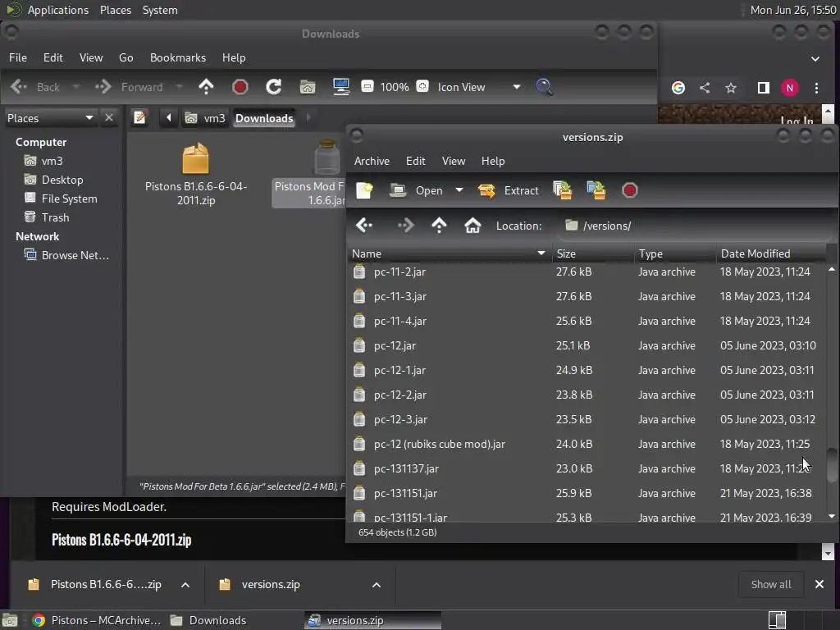
Task: Sort by the Type column header
Action: click(x=675, y=253)
